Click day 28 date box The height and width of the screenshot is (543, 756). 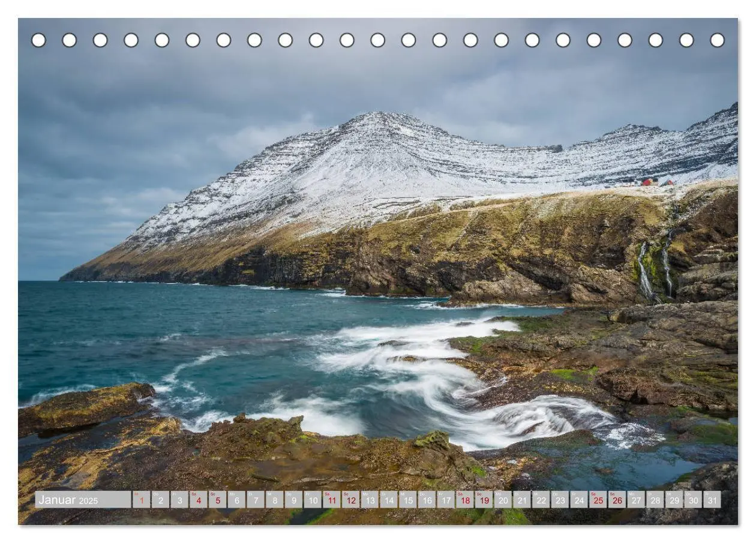click(655, 500)
